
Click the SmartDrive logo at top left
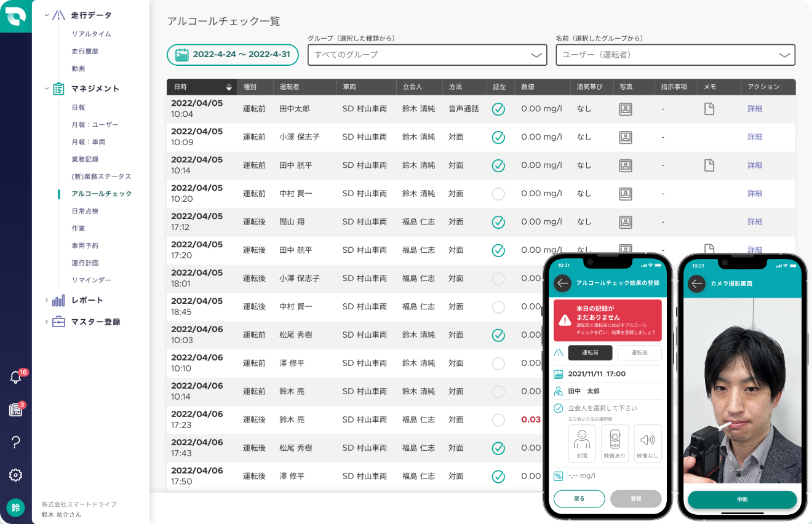click(15, 15)
